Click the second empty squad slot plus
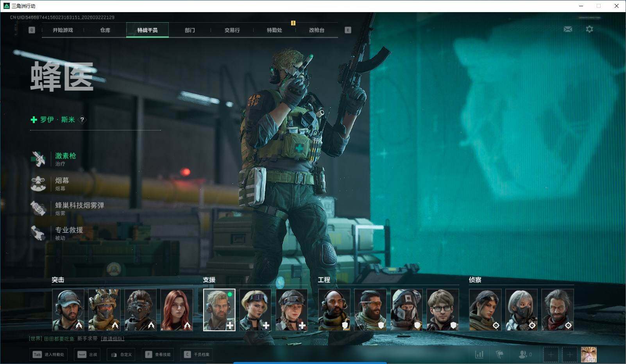 coord(570,355)
